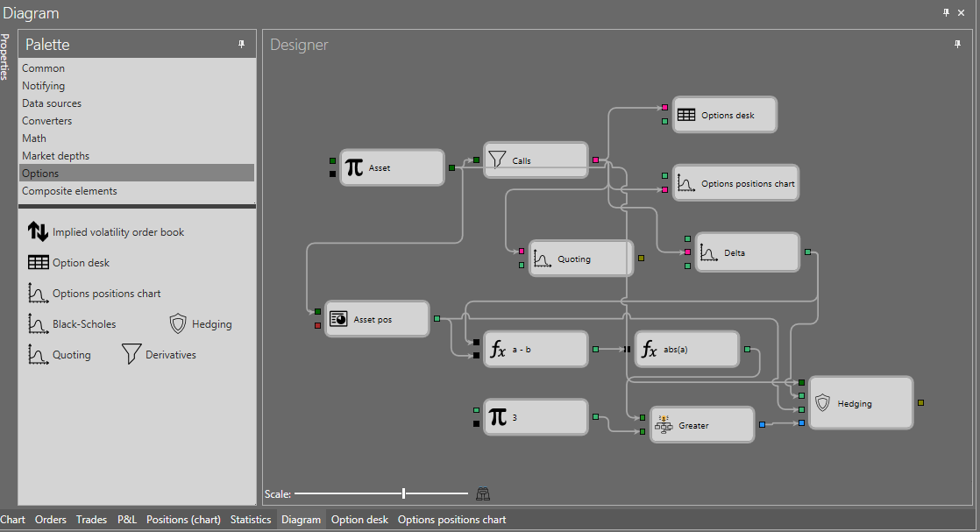This screenshot has width=980, height=532.
Task: Toggle the Diagram window pin
Action: point(946,12)
